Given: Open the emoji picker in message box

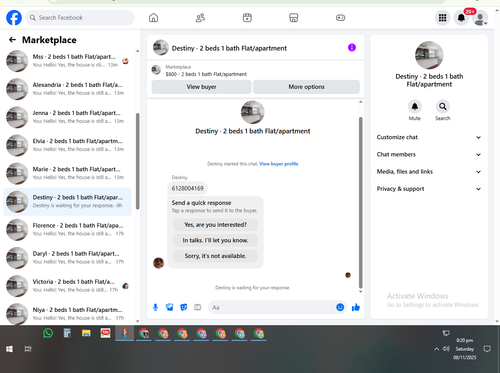Looking at the screenshot, I should pyautogui.click(x=340, y=307).
